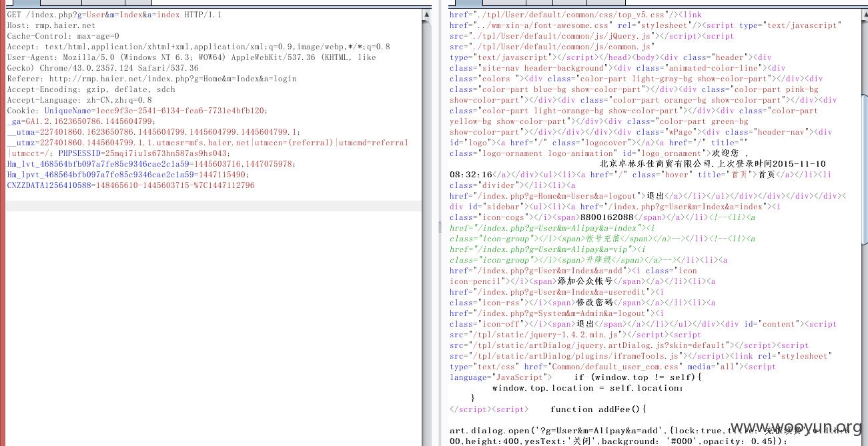Click the '__utma' cookie line
The image size is (868, 446).
[153, 132]
